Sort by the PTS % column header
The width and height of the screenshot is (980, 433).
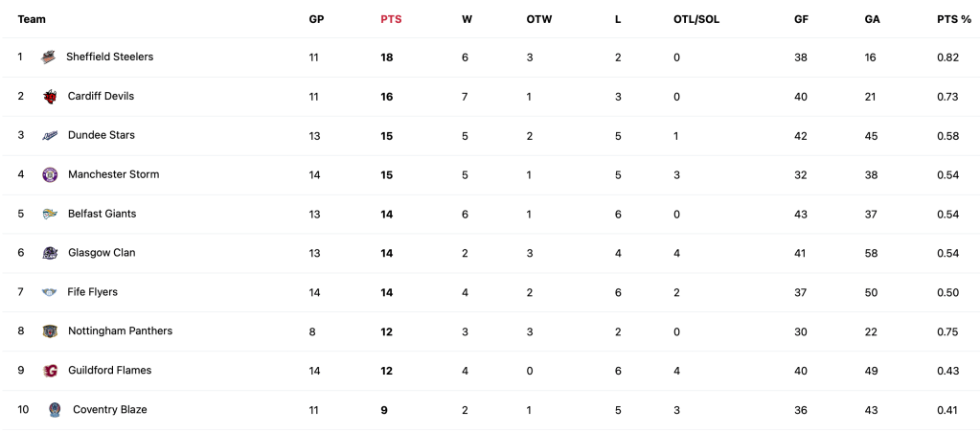954,19
